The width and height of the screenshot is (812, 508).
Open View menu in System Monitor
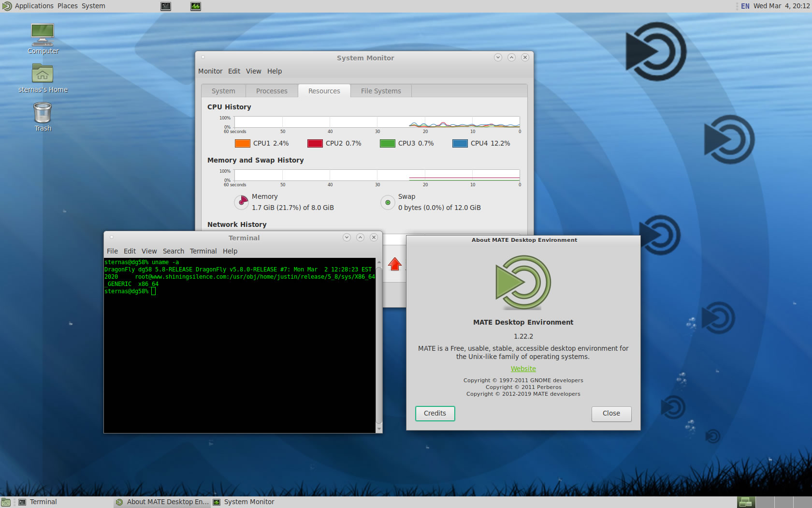(253, 71)
